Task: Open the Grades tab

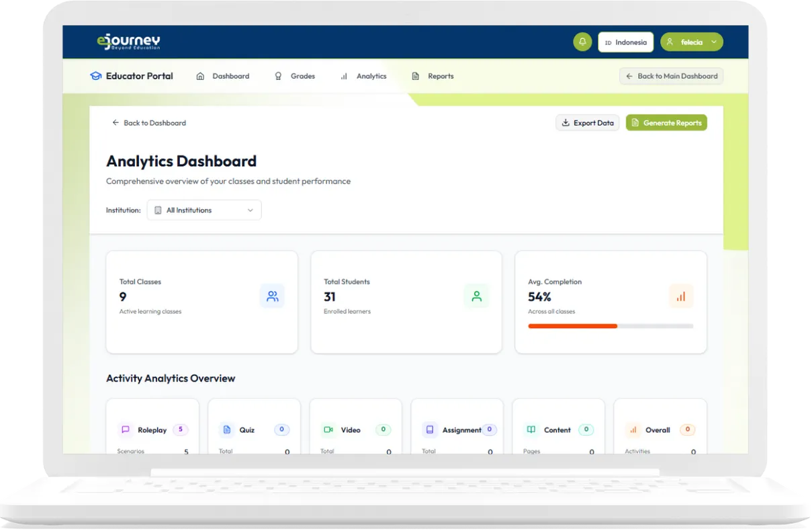Action: [x=295, y=76]
